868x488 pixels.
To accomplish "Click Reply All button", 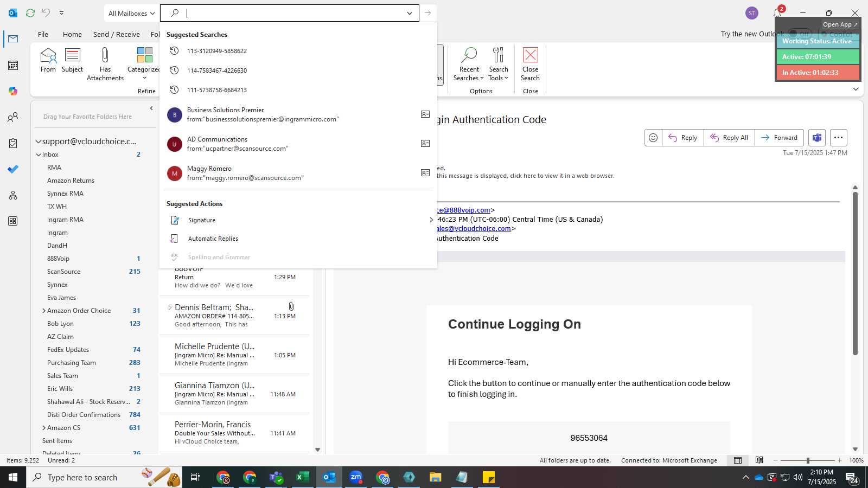I will [x=729, y=138].
